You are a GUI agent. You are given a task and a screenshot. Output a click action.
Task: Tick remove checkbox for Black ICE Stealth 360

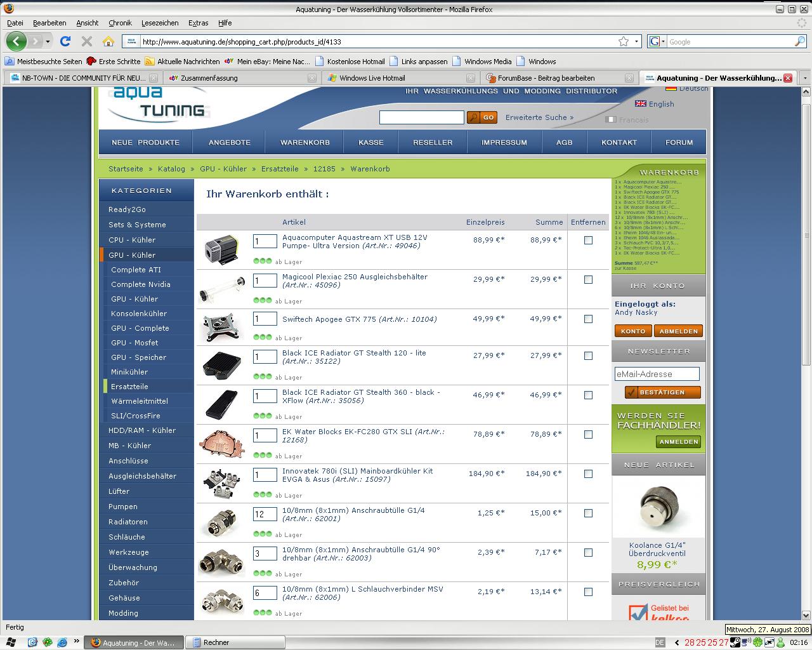point(588,395)
